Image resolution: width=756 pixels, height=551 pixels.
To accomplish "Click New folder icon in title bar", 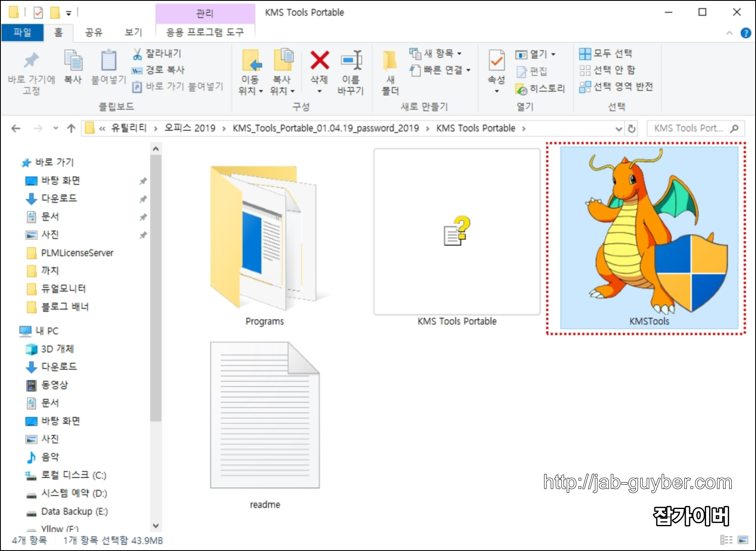I will [55, 13].
